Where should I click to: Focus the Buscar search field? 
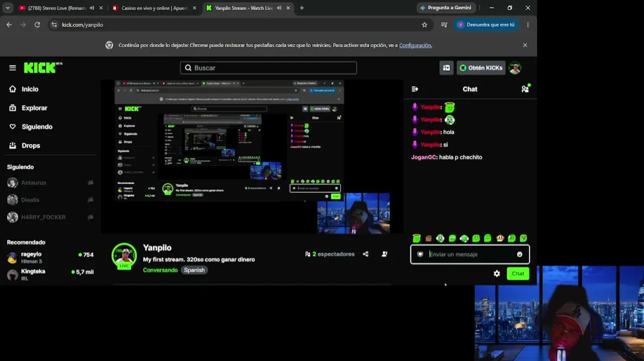(x=268, y=68)
